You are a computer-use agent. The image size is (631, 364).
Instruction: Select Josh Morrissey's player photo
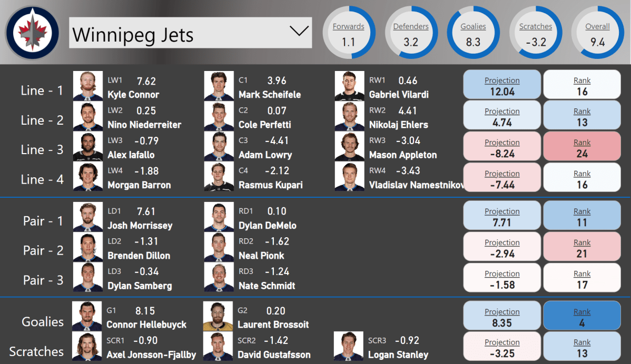tap(87, 216)
